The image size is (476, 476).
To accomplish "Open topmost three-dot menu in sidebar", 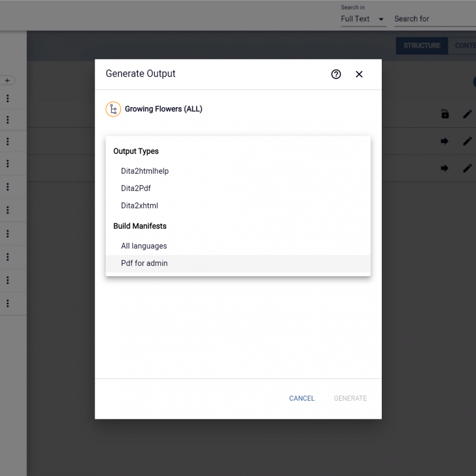I will (x=8, y=99).
